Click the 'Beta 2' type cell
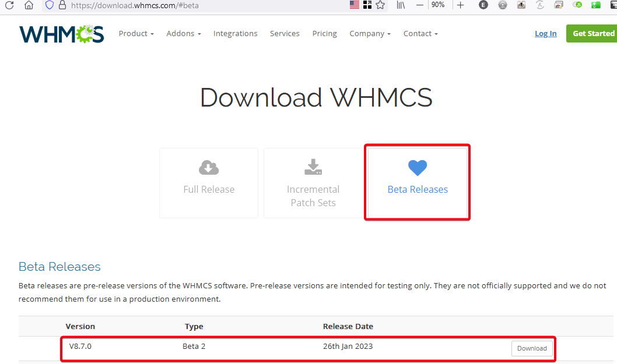Screen dimensions: 617x364 coord(194,347)
